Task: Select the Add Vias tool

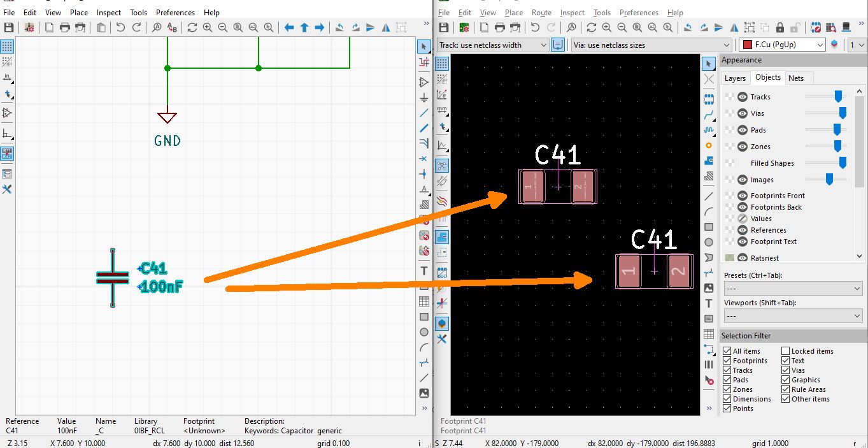Action: [709, 145]
